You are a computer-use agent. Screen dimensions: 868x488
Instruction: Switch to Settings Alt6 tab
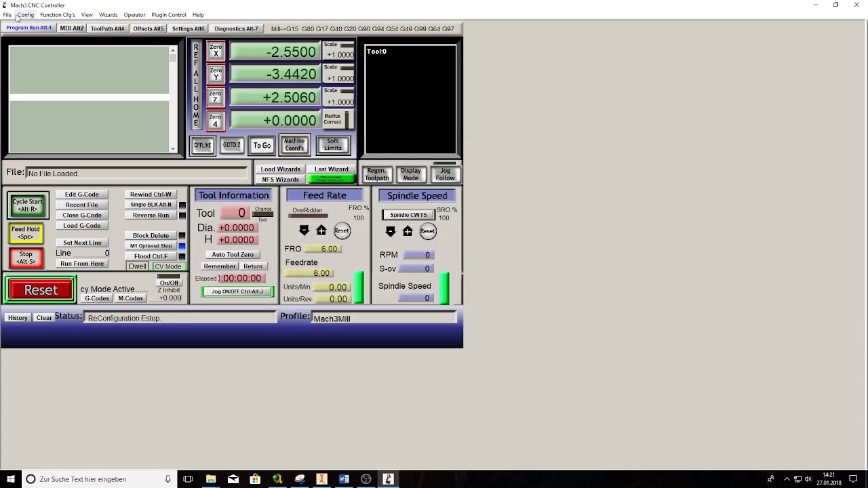(188, 28)
